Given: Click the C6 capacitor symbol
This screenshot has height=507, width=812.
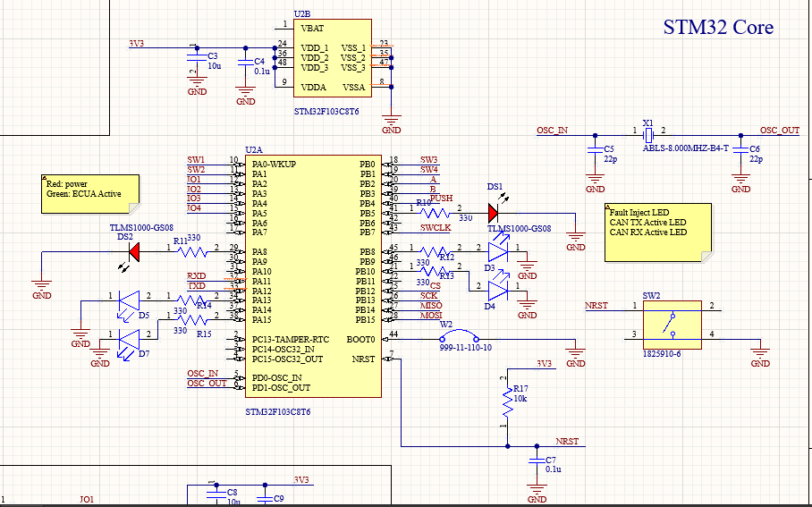Looking at the screenshot, I should point(740,149).
